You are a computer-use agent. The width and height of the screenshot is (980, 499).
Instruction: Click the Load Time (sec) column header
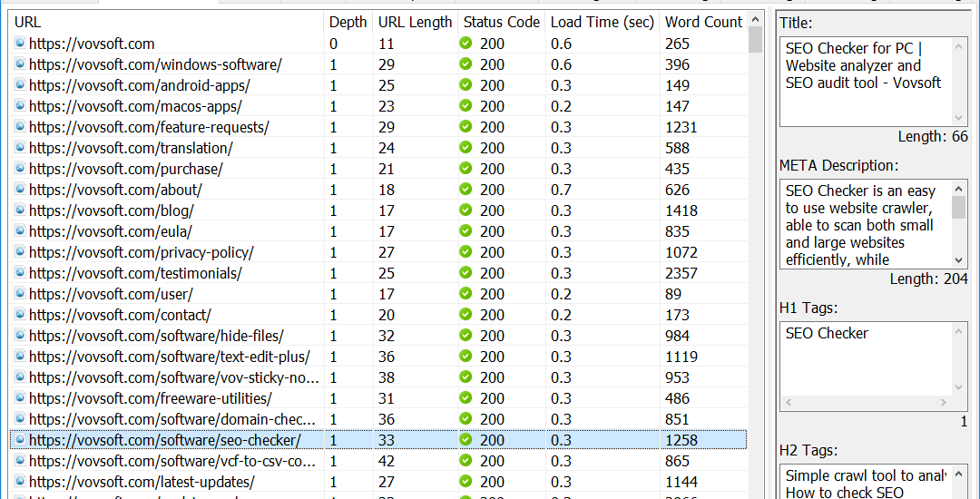click(x=602, y=22)
